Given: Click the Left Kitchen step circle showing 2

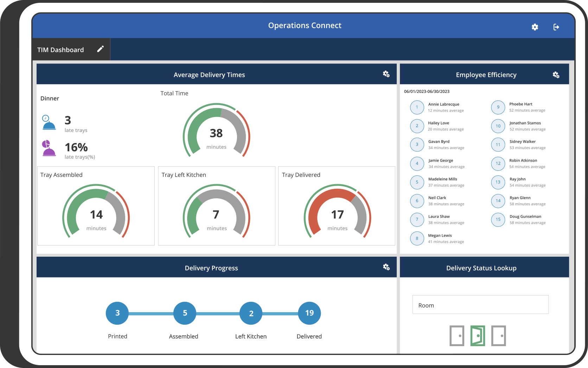Looking at the screenshot, I should tap(251, 313).
